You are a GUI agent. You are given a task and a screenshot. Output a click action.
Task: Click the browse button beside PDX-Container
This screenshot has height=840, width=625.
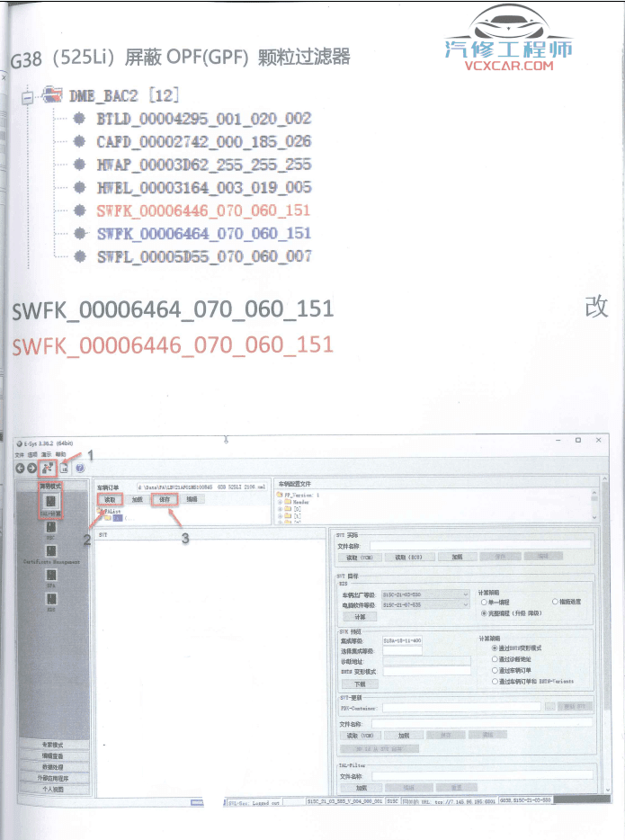coord(550,707)
